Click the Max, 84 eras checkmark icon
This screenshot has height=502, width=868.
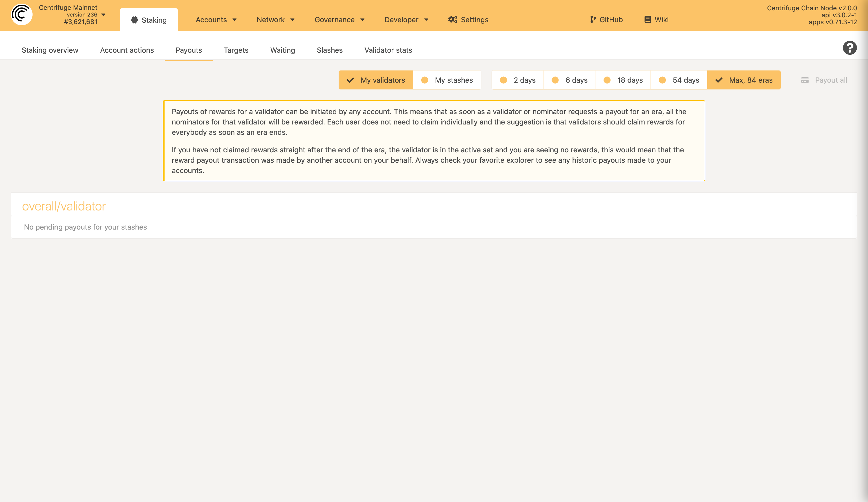click(718, 80)
